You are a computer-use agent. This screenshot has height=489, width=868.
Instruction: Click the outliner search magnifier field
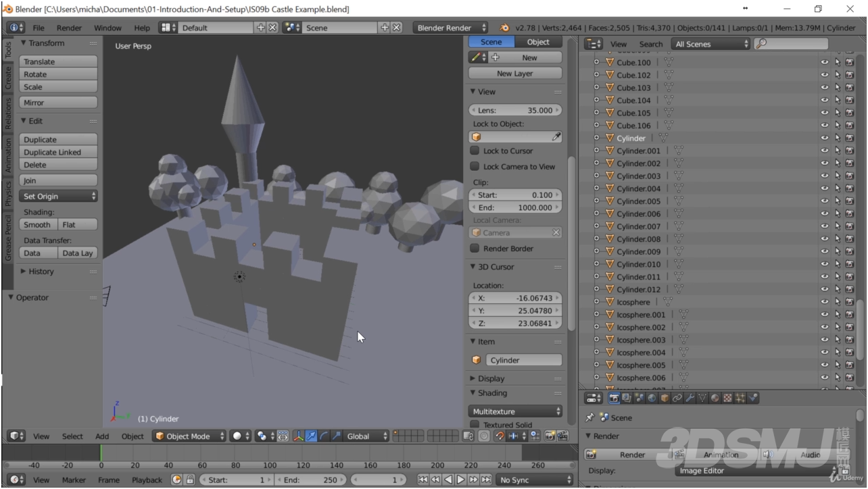(x=792, y=44)
